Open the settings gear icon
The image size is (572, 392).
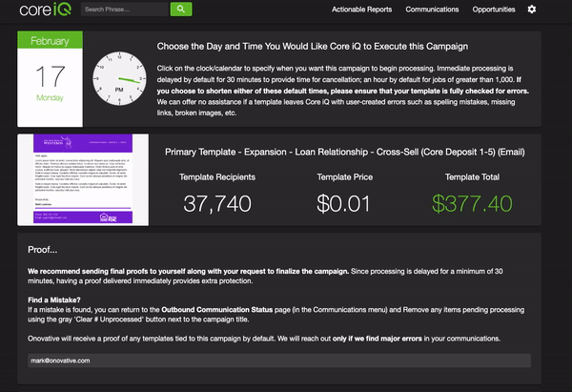click(532, 10)
